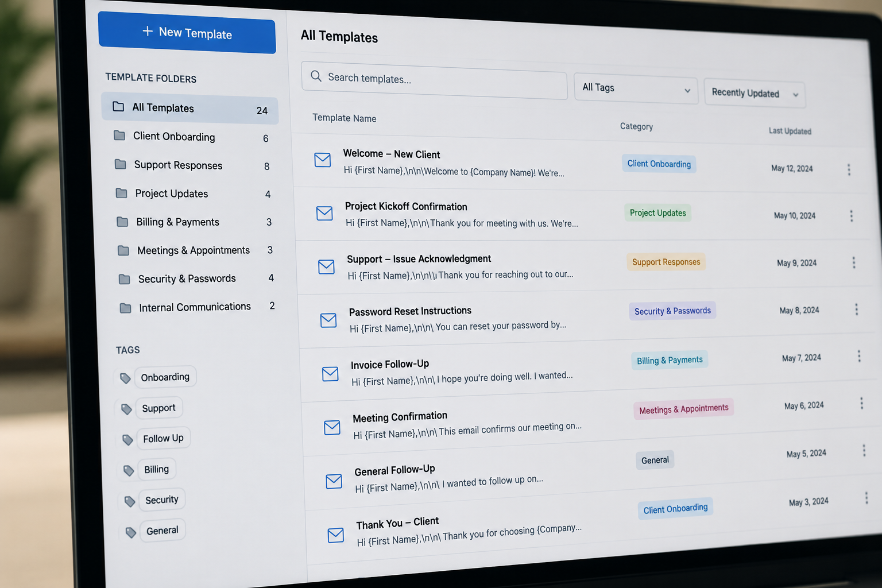Select the All Templates folder
Viewport: 882px width, 588px height.
pyautogui.click(x=190, y=109)
